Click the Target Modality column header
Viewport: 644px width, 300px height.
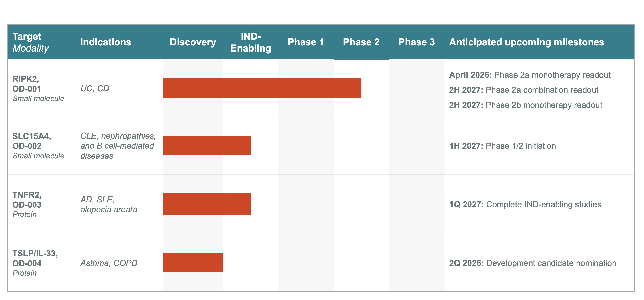pyautogui.click(x=30, y=42)
